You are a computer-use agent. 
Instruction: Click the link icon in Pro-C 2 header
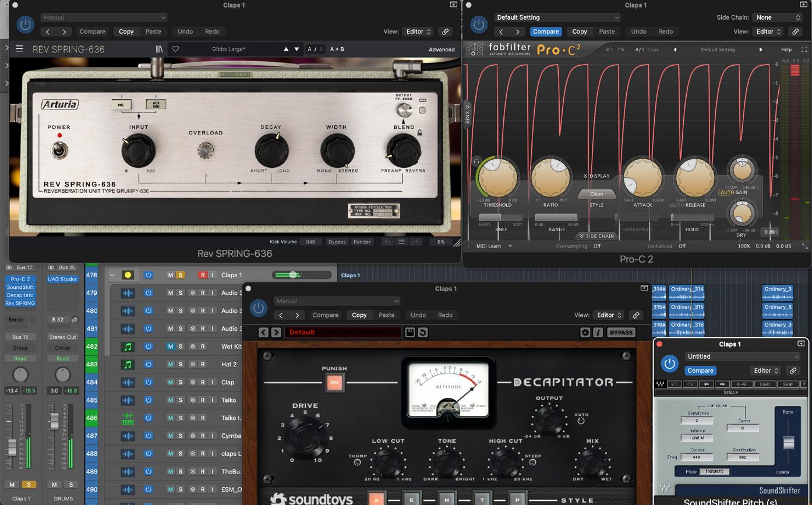tap(795, 31)
